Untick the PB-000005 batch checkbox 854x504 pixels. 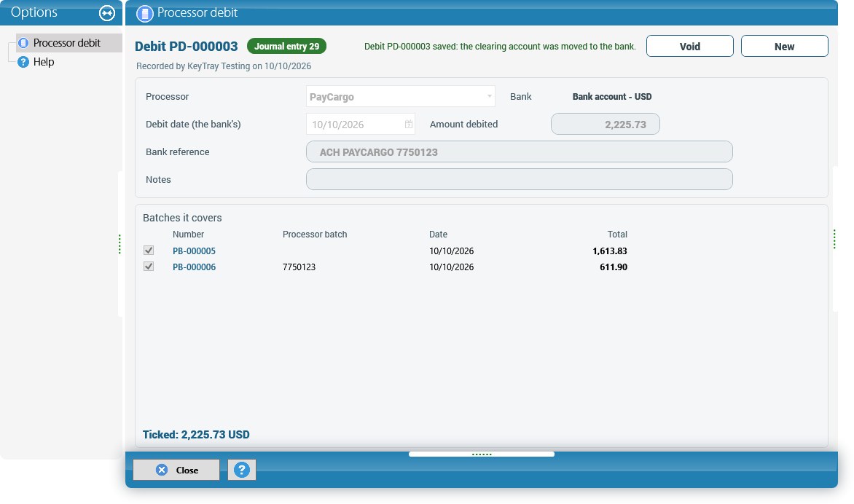tap(149, 251)
